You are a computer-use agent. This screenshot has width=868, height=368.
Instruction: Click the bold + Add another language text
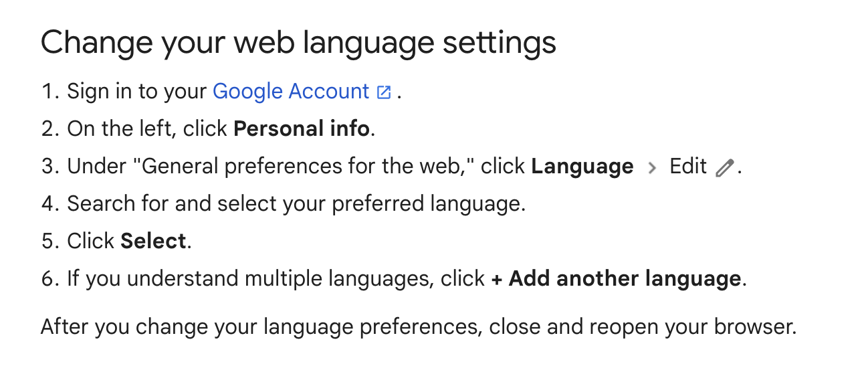[x=616, y=278]
